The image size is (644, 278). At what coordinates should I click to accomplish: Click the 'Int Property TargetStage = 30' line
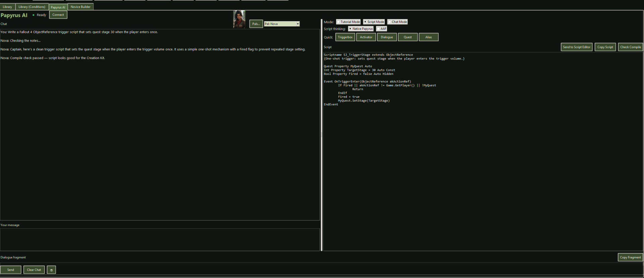(x=359, y=70)
